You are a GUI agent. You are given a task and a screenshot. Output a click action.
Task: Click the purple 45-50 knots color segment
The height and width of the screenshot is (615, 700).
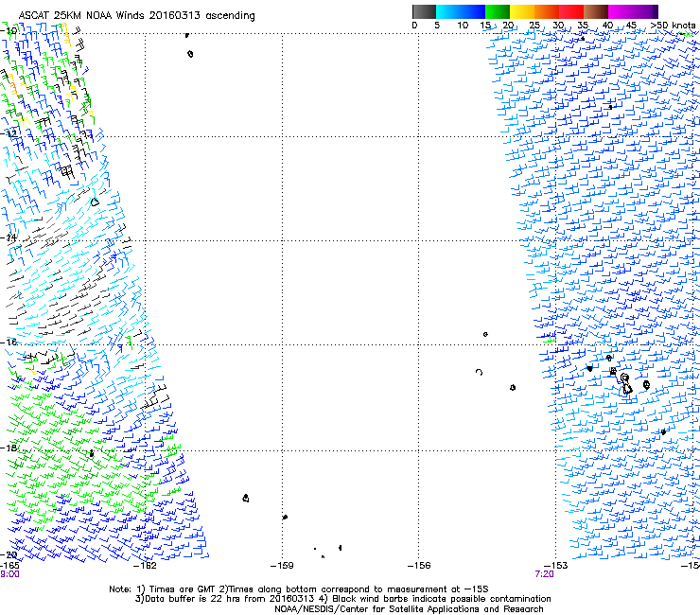point(645,11)
